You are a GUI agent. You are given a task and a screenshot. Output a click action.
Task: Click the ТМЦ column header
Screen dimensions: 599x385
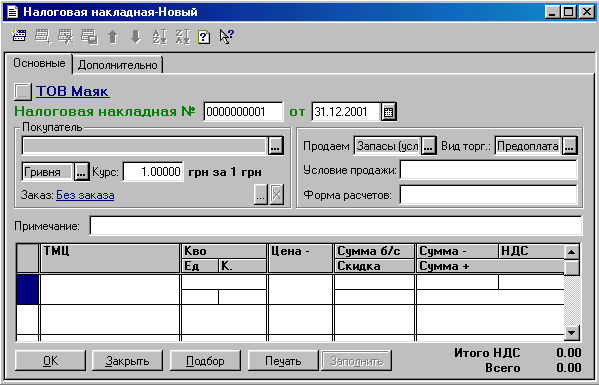click(x=110, y=258)
